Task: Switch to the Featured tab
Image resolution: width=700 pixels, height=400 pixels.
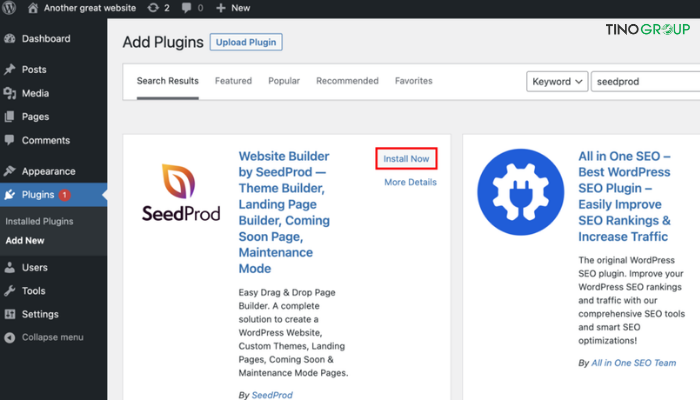Action: pyautogui.click(x=233, y=81)
